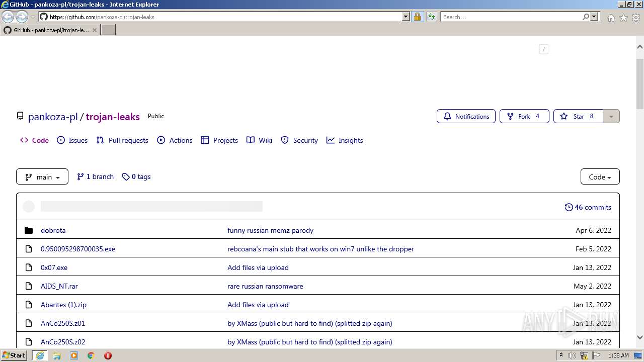Screen dimensions: 644x362
Task: Open the trojan-leaks repository link
Action: (x=113, y=117)
